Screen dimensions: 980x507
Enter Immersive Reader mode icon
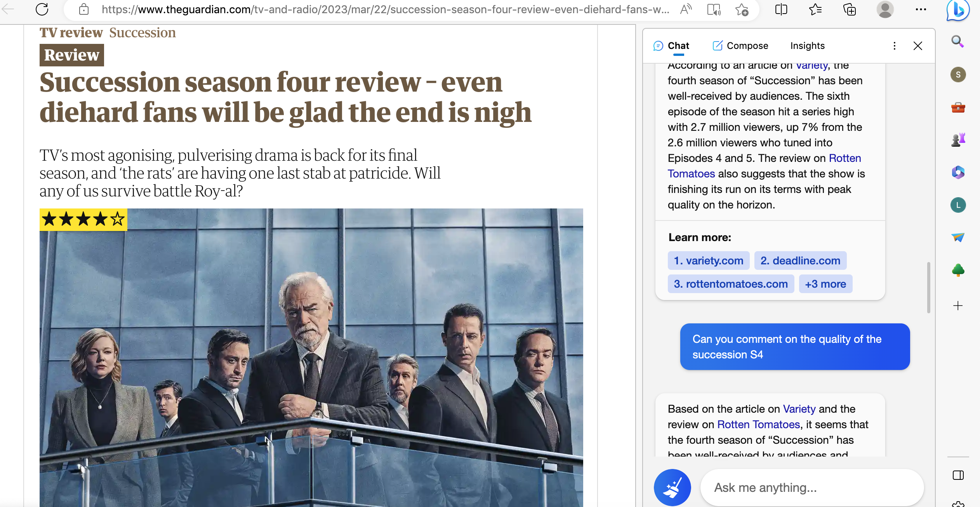coord(714,9)
